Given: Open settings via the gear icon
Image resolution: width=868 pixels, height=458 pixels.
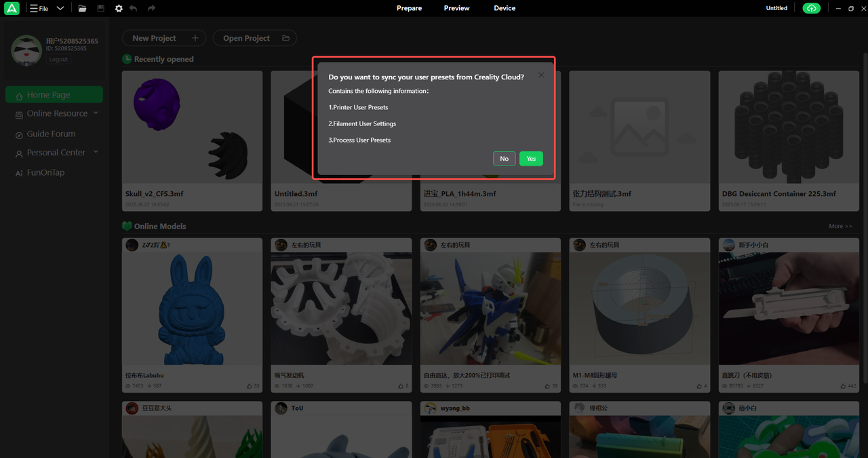Looking at the screenshot, I should click(119, 8).
